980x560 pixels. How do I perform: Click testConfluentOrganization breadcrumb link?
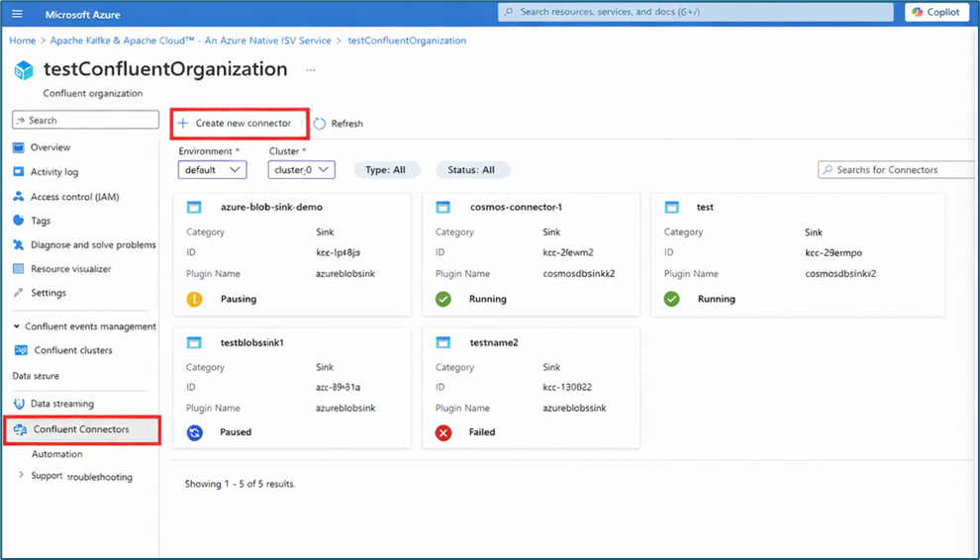407,41
